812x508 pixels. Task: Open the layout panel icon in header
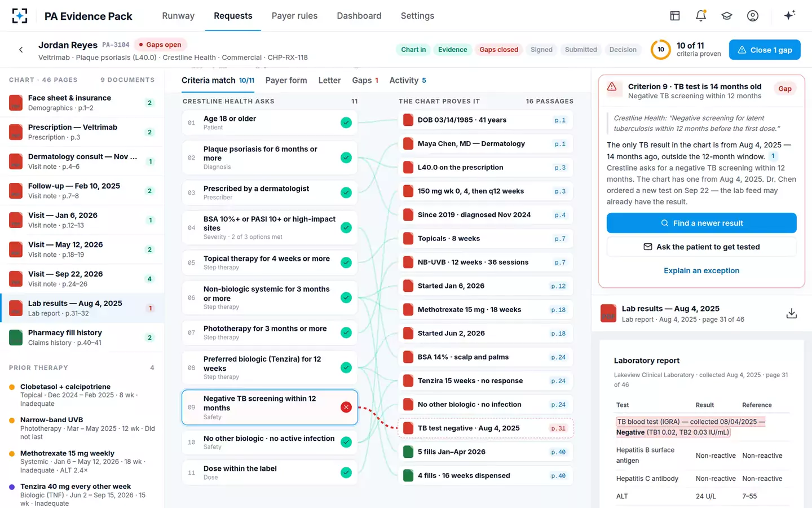(x=675, y=16)
